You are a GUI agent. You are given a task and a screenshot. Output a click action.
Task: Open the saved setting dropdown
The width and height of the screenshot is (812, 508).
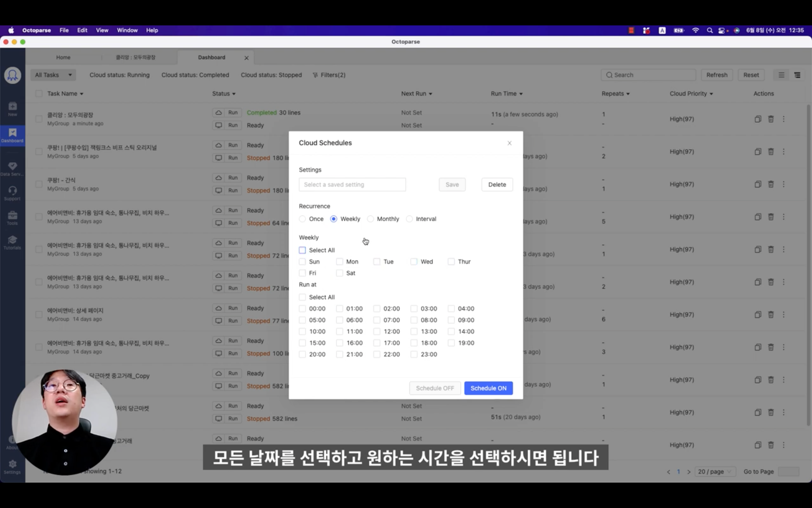pyautogui.click(x=352, y=185)
